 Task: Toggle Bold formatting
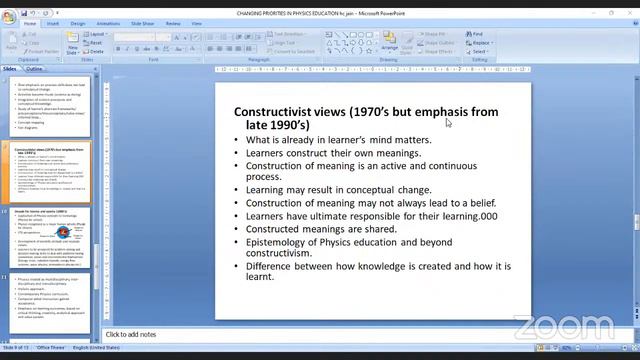pos(118,49)
